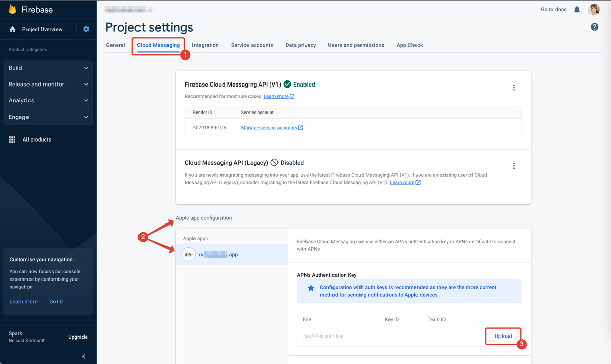Click the Team ID column header
The image size is (611, 364).
437,320
